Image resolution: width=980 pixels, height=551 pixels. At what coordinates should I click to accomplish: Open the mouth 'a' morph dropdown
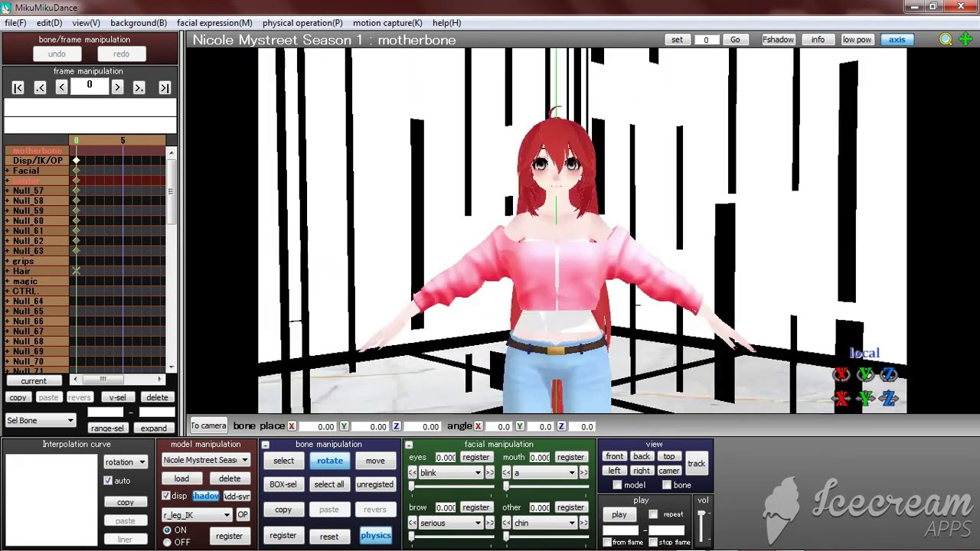(x=544, y=473)
